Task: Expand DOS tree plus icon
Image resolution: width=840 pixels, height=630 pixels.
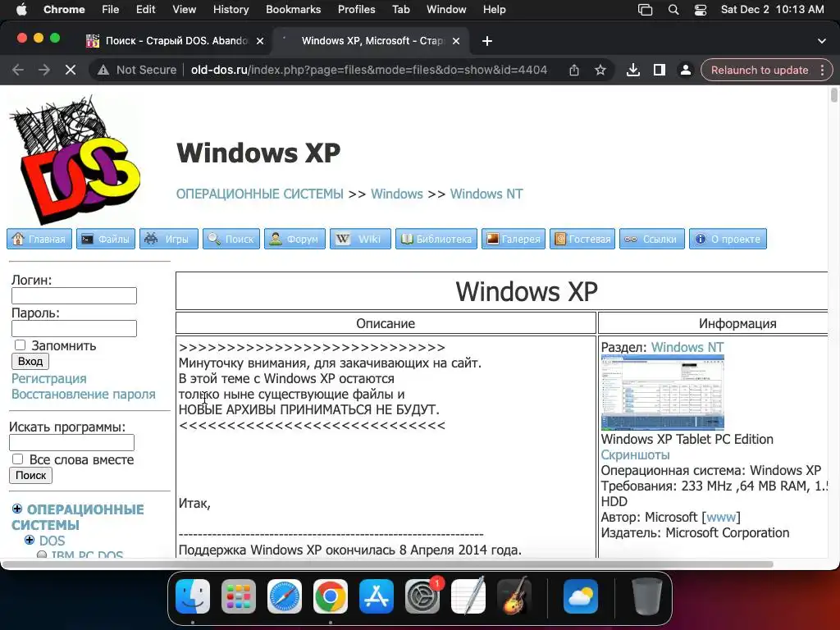Action: (x=30, y=540)
